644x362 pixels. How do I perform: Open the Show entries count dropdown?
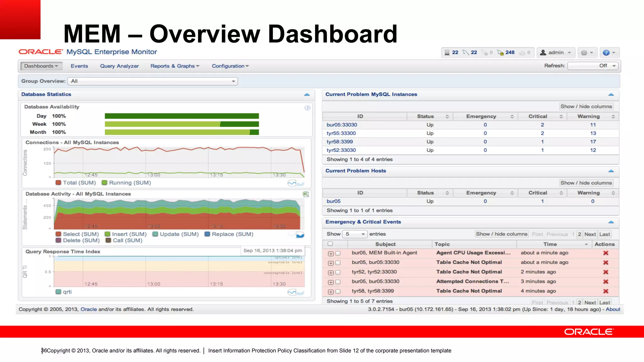355,234
